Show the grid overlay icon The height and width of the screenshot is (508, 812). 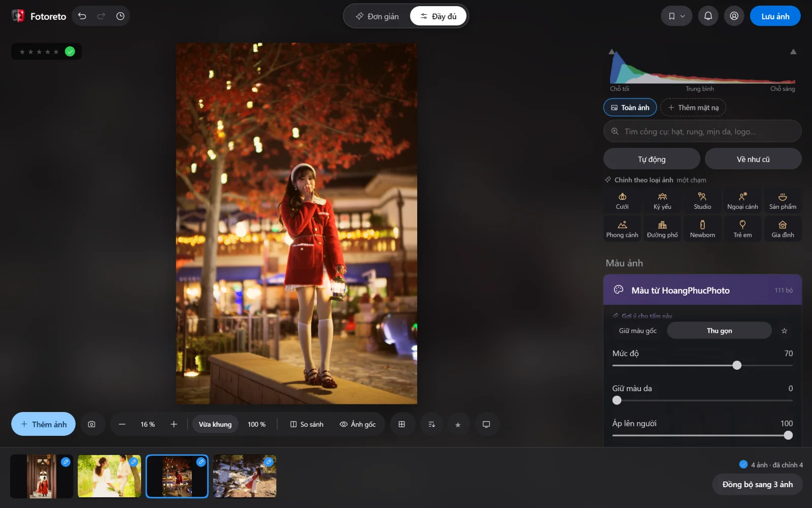pyautogui.click(x=402, y=424)
